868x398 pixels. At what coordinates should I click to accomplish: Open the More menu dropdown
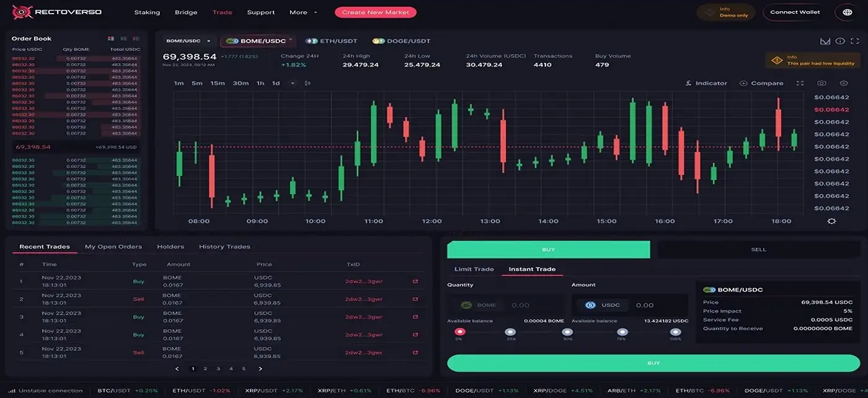303,12
